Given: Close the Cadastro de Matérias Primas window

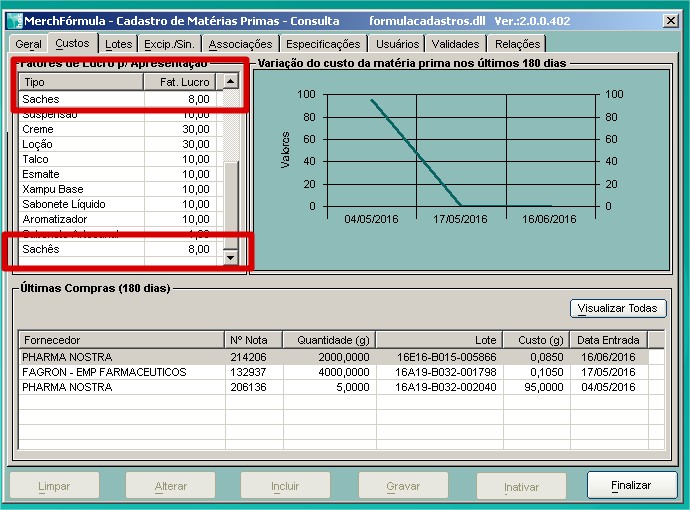Looking at the screenshot, I should [670, 20].
